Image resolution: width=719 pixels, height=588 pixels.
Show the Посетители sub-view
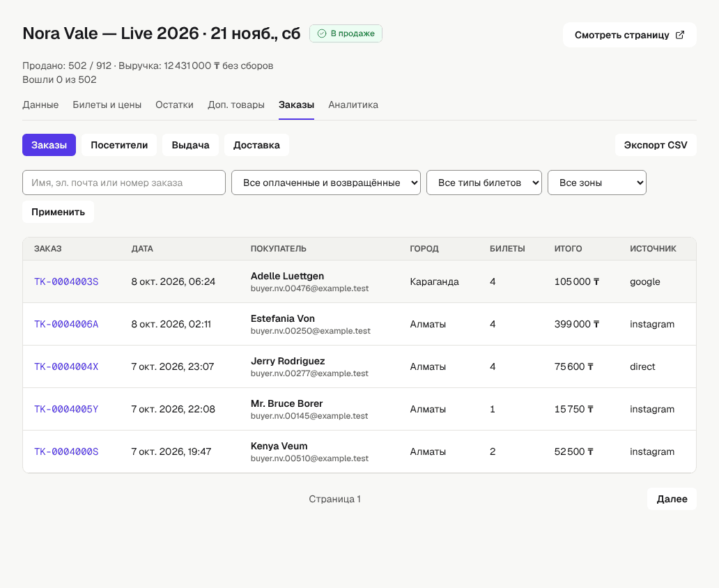[x=119, y=145]
